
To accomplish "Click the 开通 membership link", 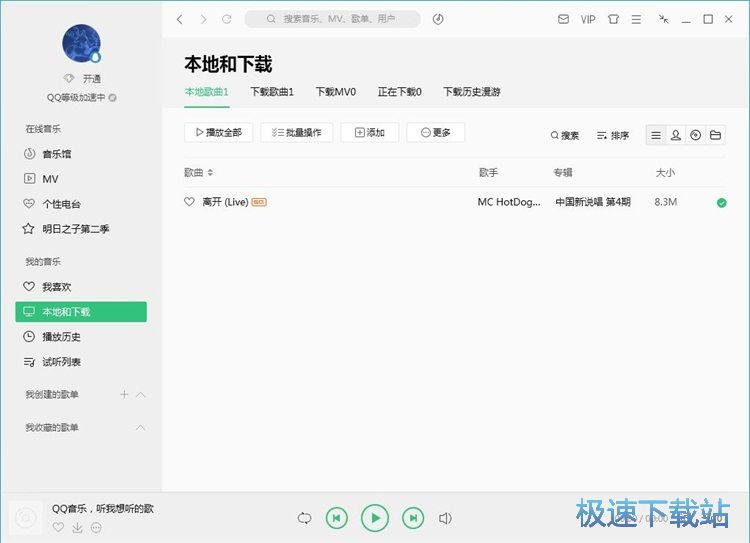I will (x=92, y=78).
